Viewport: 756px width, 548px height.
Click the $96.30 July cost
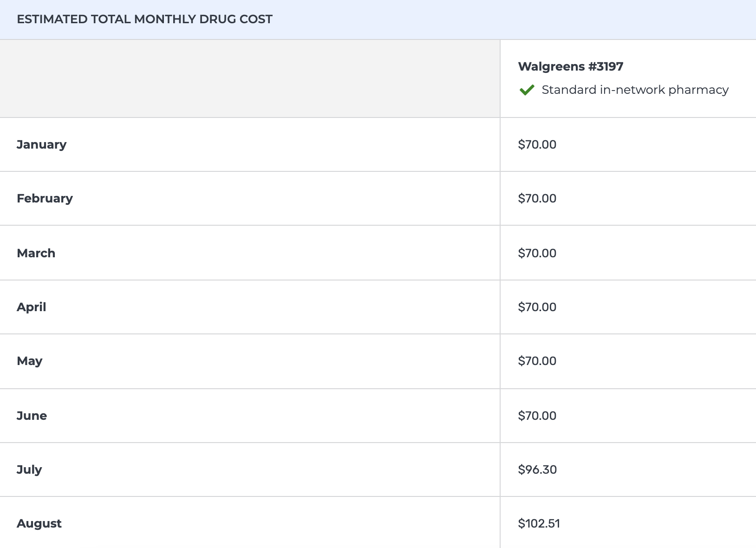(x=537, y=470)
